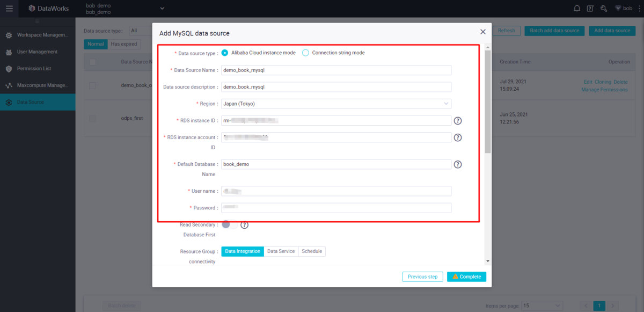Click the Refresh button

tap(506, 31)
